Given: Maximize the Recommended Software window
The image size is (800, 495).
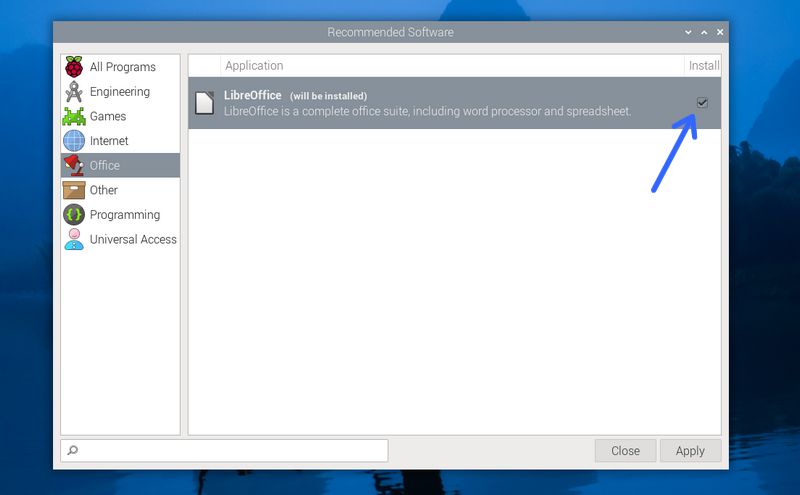Looking at the screenshot, I should coord(704,32).
